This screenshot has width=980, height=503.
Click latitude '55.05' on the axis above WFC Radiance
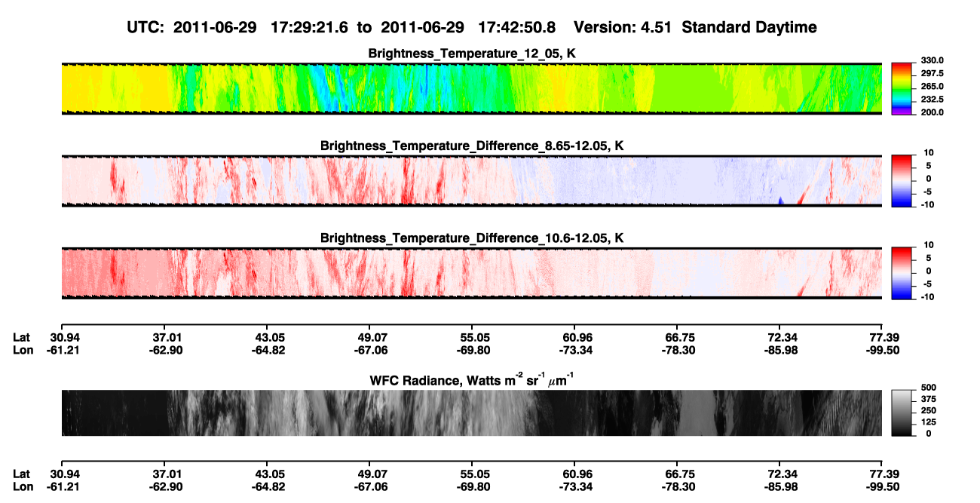click(476, 337)
